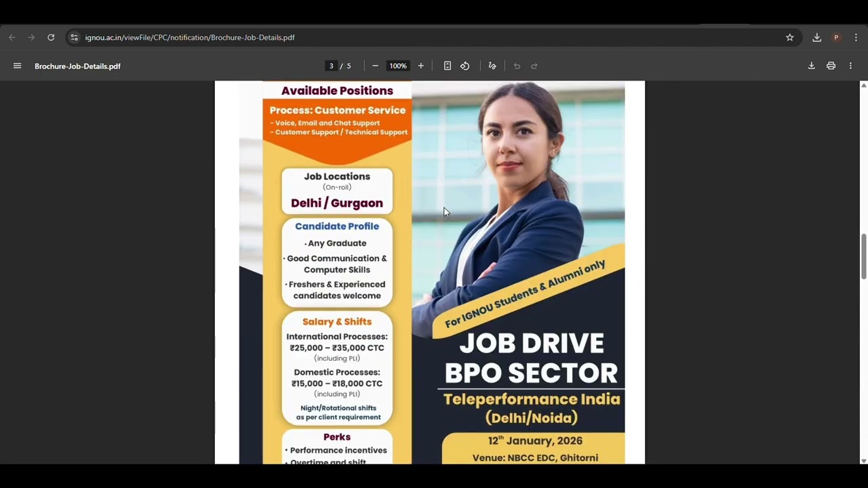Screen dimensions: 868x488
Task: Click "Available Positions" heading
Action: [x=337, y=91]
